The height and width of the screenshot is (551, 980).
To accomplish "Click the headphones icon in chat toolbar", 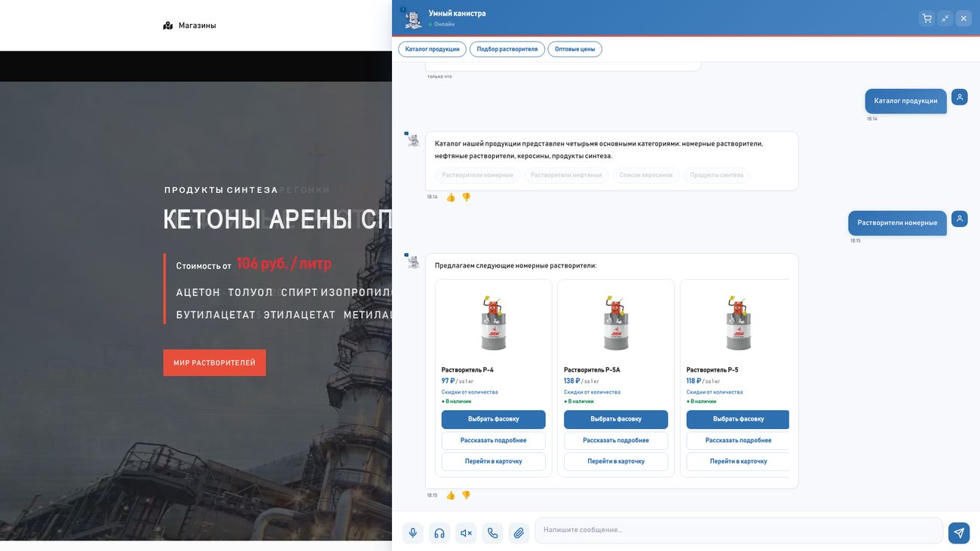I will 439,533.
